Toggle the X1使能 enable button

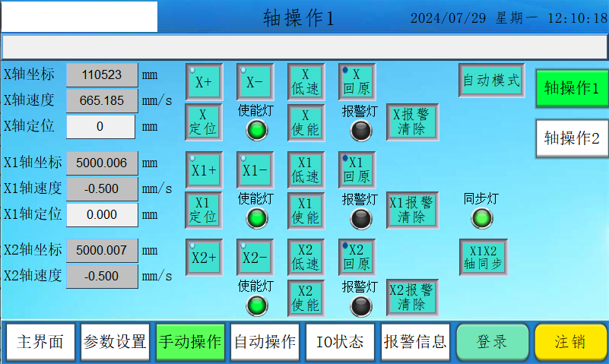tap(305, 210)
